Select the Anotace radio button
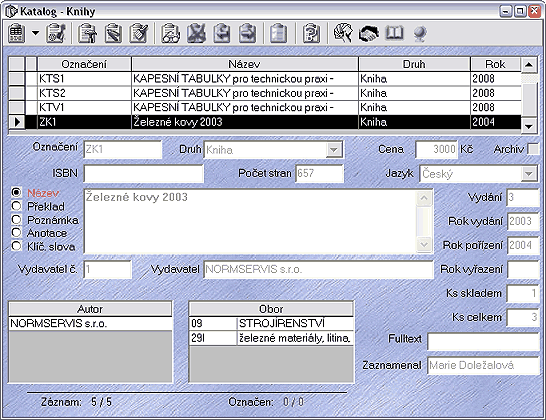Screen dimensions: 546x420 (16, 233)
